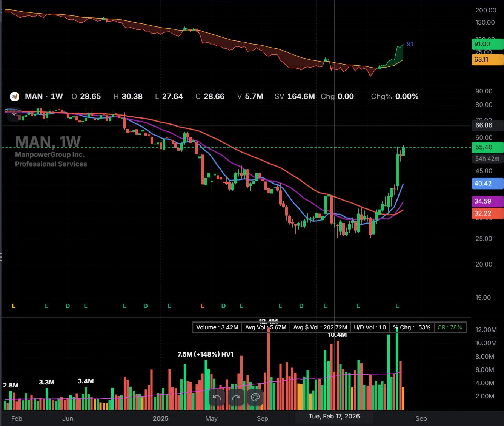The width and height of the screenshot is (504, 426).
Task: Click the 10.4M volume bar label
Action: [337, 335]
